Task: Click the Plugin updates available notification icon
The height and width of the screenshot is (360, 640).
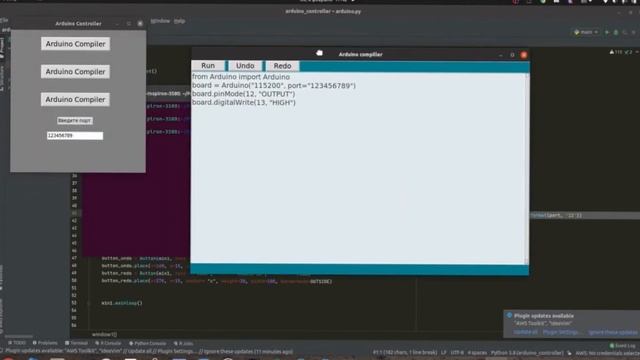Action: pyautogui.click(x=509, y=316)
